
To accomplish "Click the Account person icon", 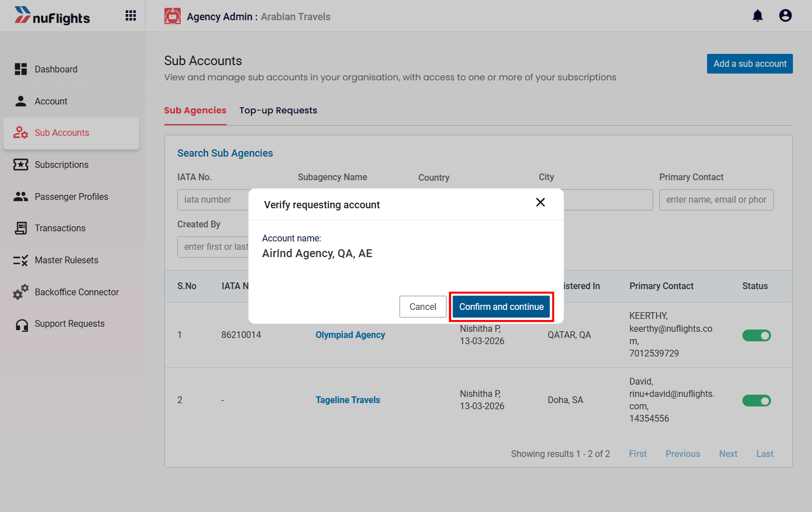I will click(21, 101).
